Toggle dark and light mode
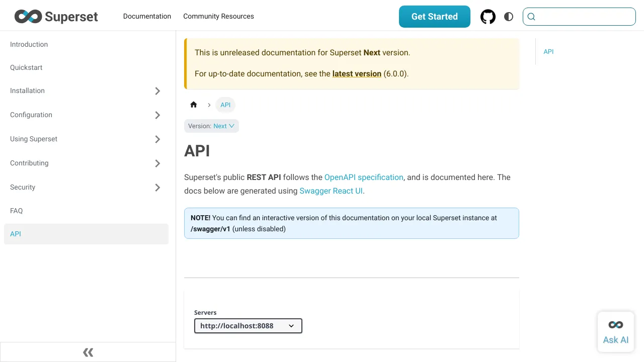Screen dimensions: 644x362 click(x=509, y=17)
